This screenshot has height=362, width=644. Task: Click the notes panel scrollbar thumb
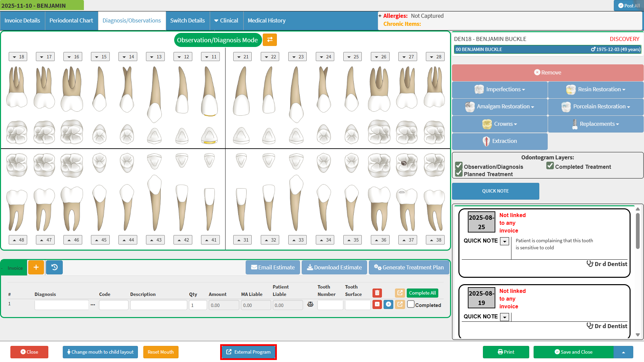pos(638,231)
